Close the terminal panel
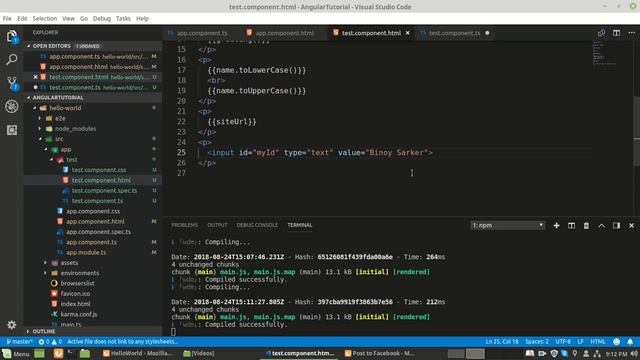Image resolution: width=640 pixels, height=360 pixels. [631, 225]
